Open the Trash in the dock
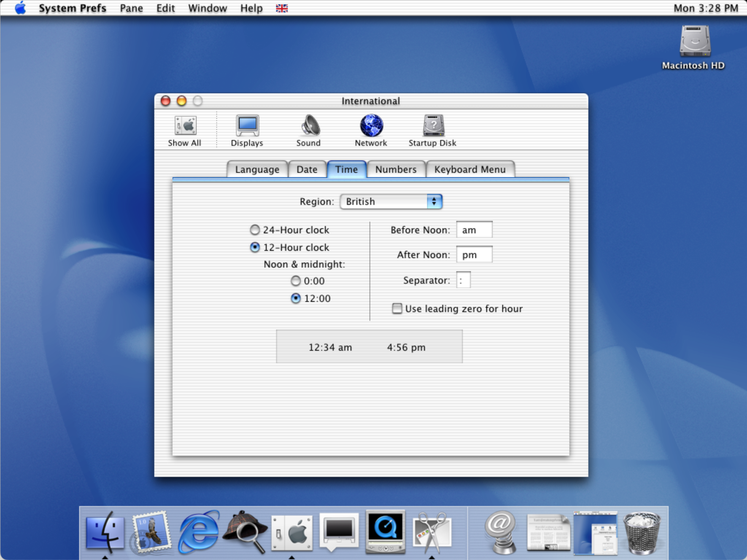 click(x=642, y=532)
